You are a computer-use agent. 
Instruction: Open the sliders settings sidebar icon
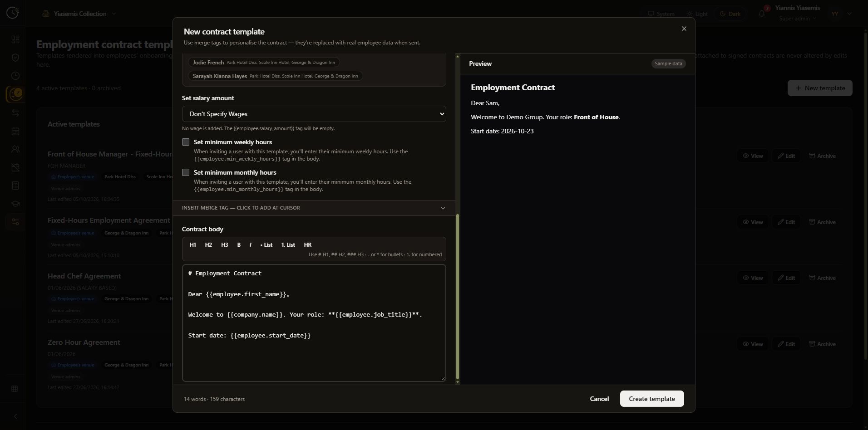(15, 222)
